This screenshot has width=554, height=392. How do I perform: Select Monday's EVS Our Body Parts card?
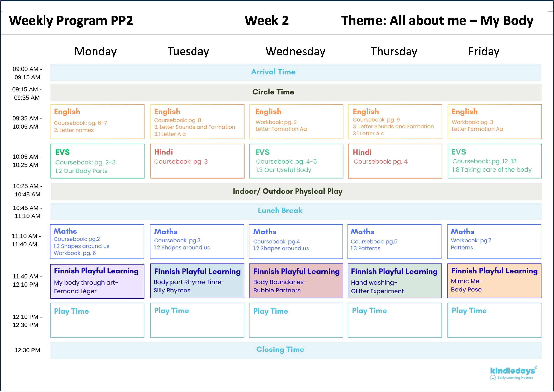[x=97, y=161]
